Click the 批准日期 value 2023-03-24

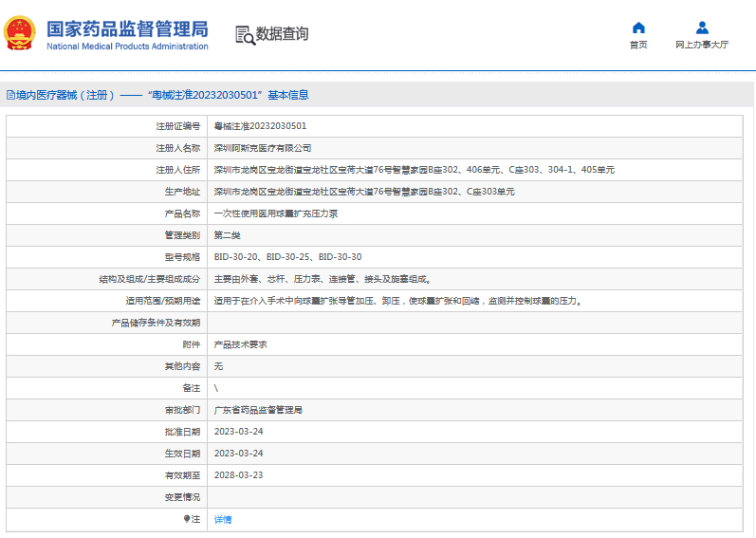click(x=239, y=432)
